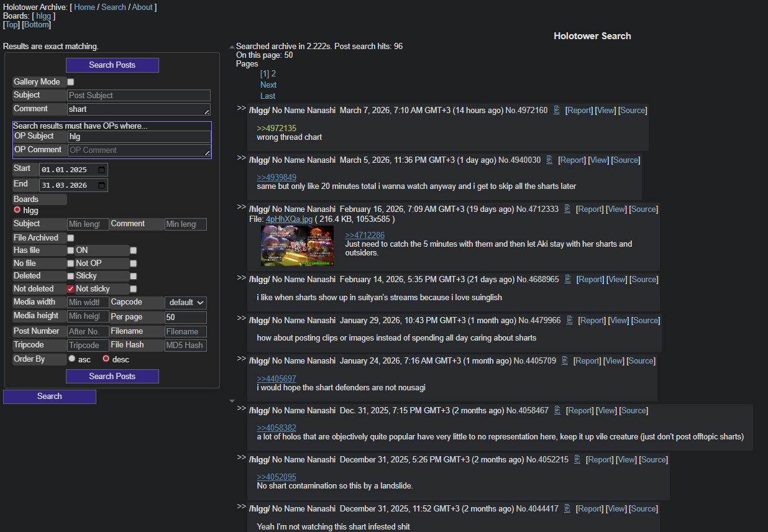The height and width of the screenshot is (532, 768).
Task: Open About in the archive header
Action: coord(142,7)
